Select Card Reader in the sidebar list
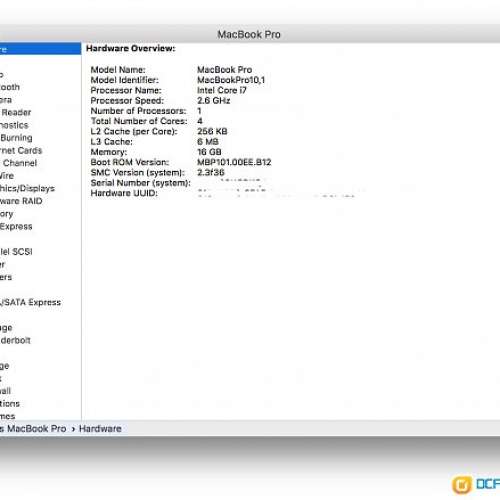Image resolution: width=500 pixels, height=500 pixels. pyautogui.click(x=16, y=112)
